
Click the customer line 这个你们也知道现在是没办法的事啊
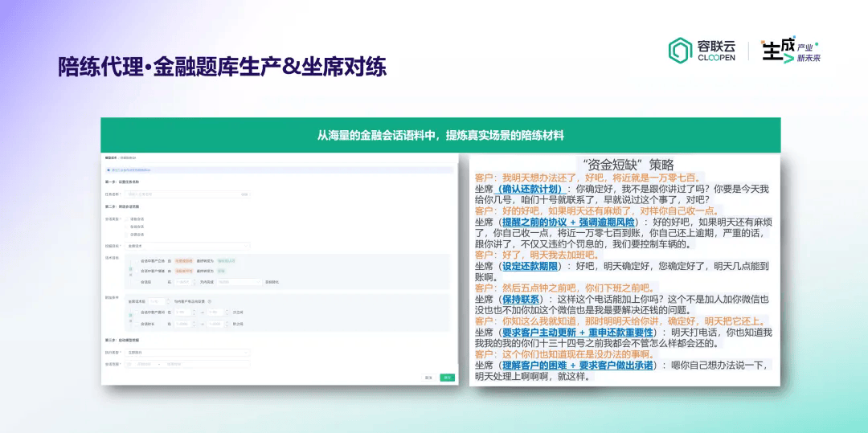565,354
